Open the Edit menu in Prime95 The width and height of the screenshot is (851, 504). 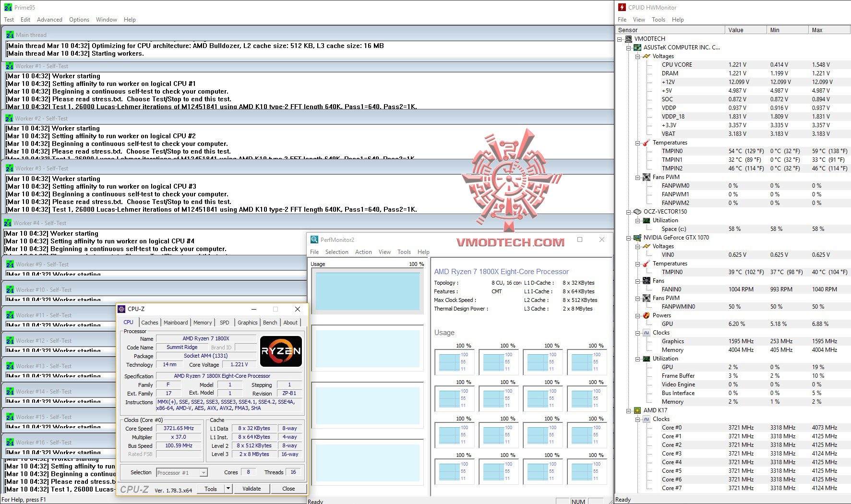coord(25,20)
